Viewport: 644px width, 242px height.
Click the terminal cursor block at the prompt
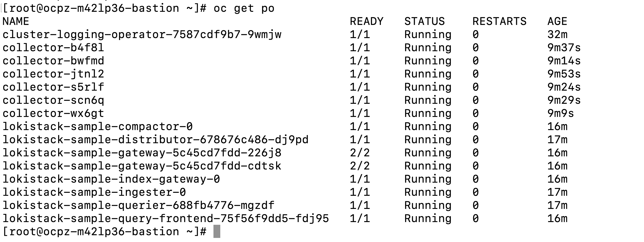click(217, 231)
